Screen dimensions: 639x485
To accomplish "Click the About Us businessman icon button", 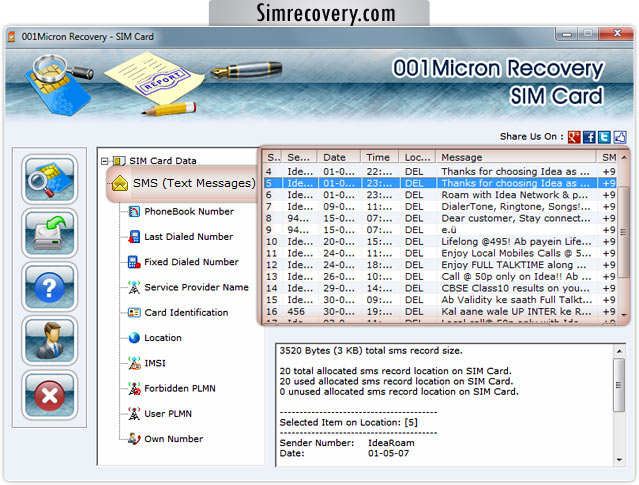I will pyautogui.click(x=50, y=341).
